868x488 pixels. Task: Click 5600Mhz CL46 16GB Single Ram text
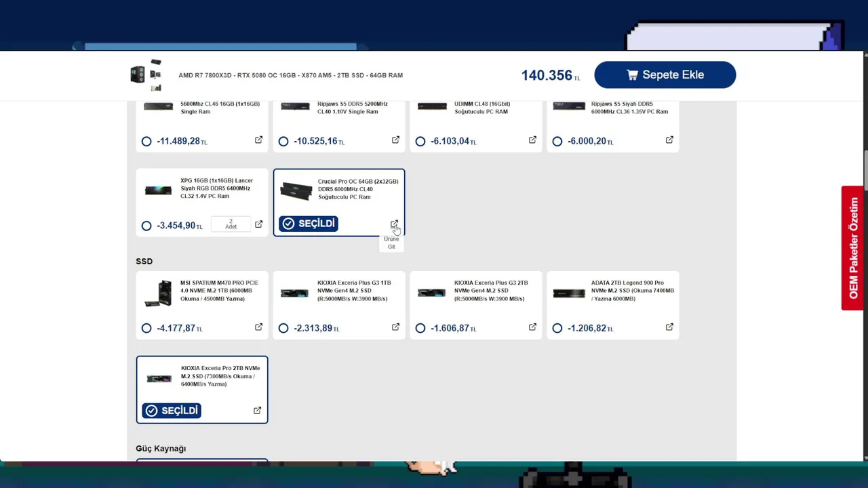point(220,108)
